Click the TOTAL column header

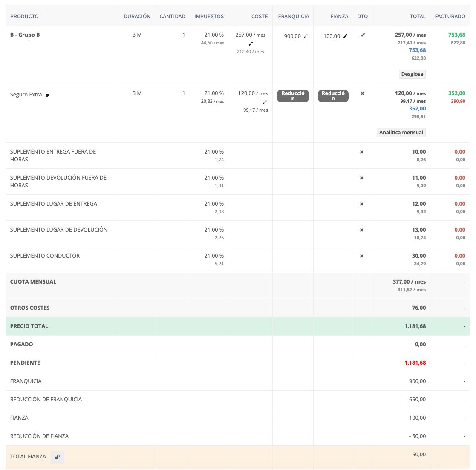pos(418,16)
